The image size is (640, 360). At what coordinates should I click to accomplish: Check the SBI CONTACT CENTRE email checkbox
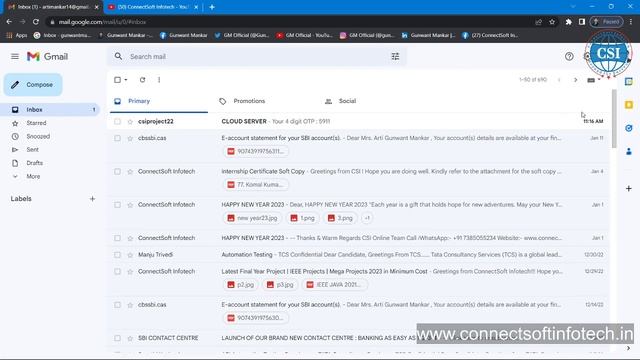point(118,338)
